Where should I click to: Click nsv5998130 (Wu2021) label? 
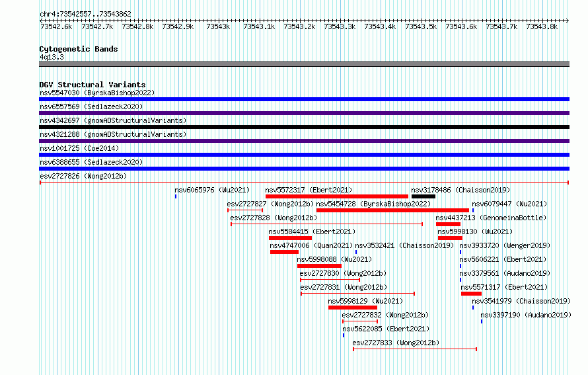[475, 231]
